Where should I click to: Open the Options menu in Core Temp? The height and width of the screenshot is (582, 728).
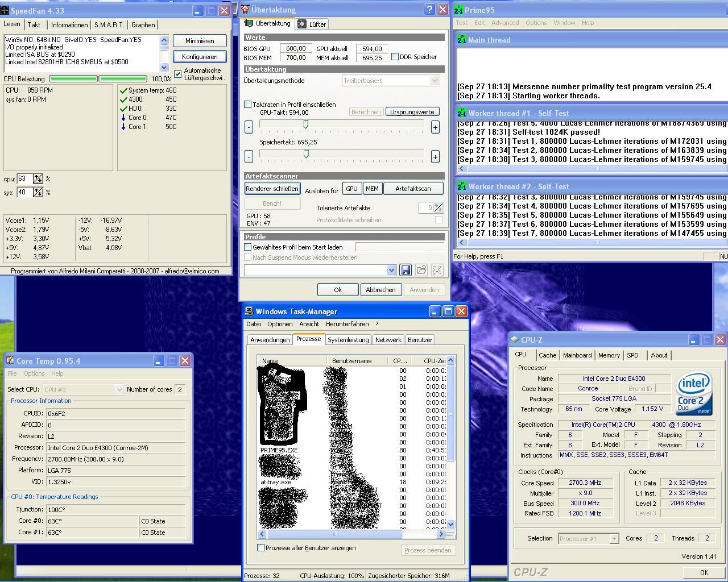pos(34,373)
